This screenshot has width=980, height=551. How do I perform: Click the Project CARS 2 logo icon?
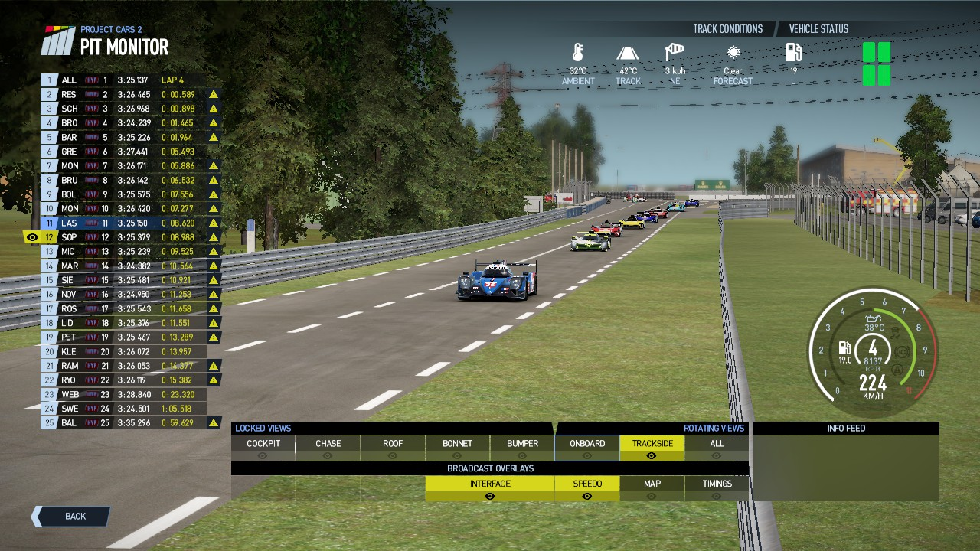tap(58, 41)
